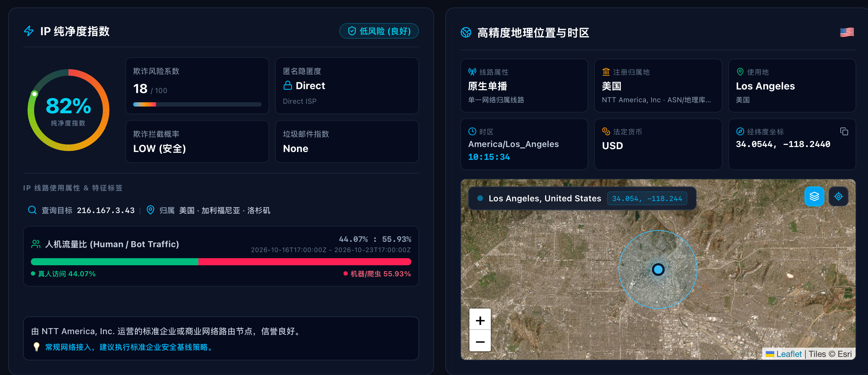The width and height of the screenshot is (868, 375).
Task: Click the clock icon for 时区
Action: (x=472, y=131)
